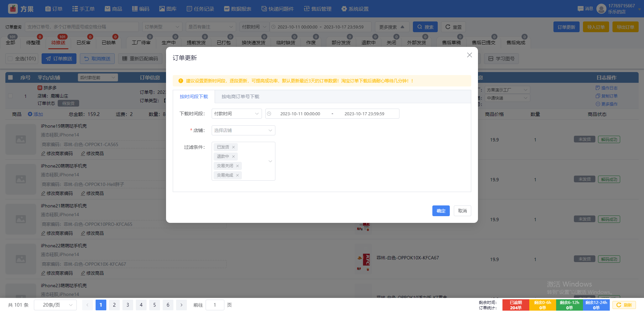Remove the 退款中 filter tag

coord(233,157)
